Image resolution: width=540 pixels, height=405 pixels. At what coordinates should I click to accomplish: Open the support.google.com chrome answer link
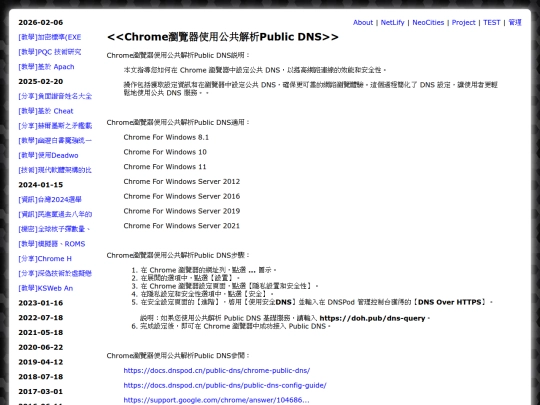click(x=216, y=400)
